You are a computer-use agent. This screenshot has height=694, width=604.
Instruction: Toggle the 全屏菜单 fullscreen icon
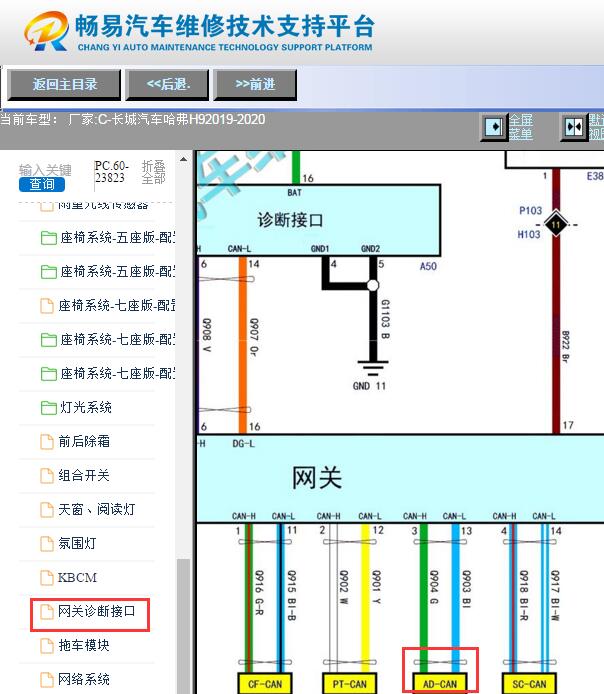click(494, 127)
